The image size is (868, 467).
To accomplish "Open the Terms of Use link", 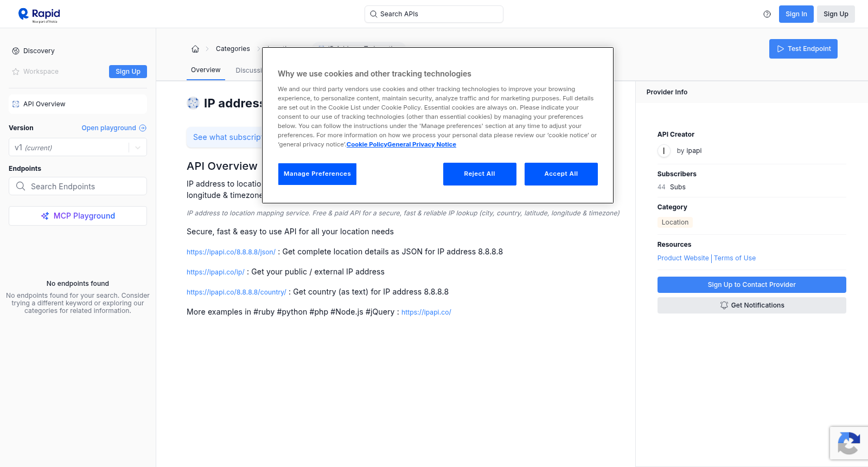I will 735,258.
